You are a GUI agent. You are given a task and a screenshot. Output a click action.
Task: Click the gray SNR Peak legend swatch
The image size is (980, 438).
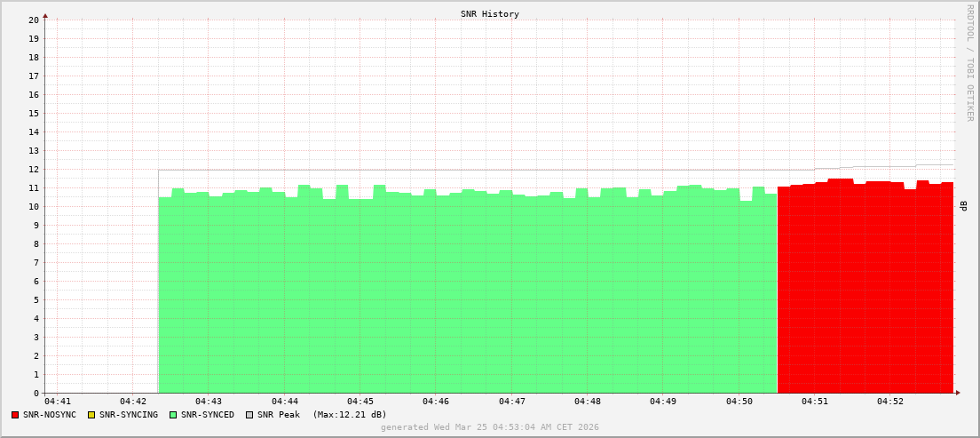249,415
